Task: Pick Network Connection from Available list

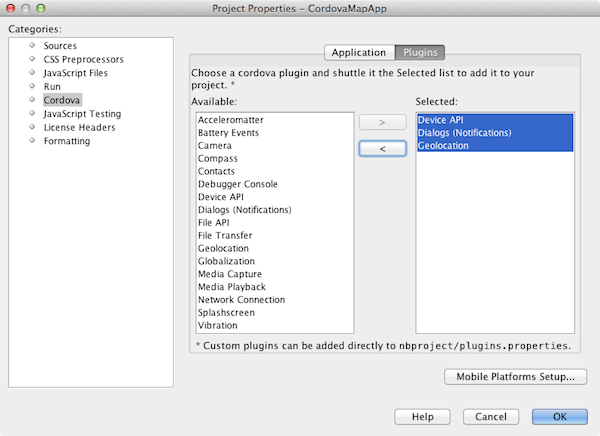Action: point(241,300)
